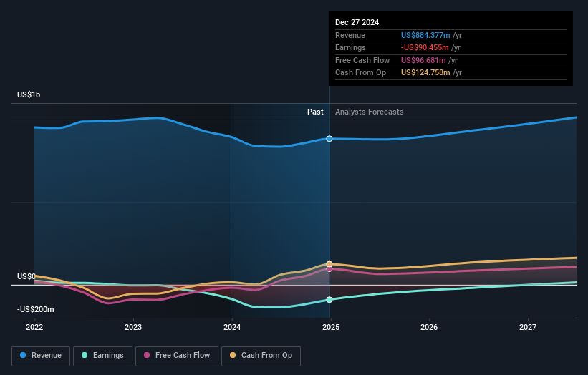
Task: Select the 2027 x-axis label
Action: pyautogui.click(x=528, y=327)
